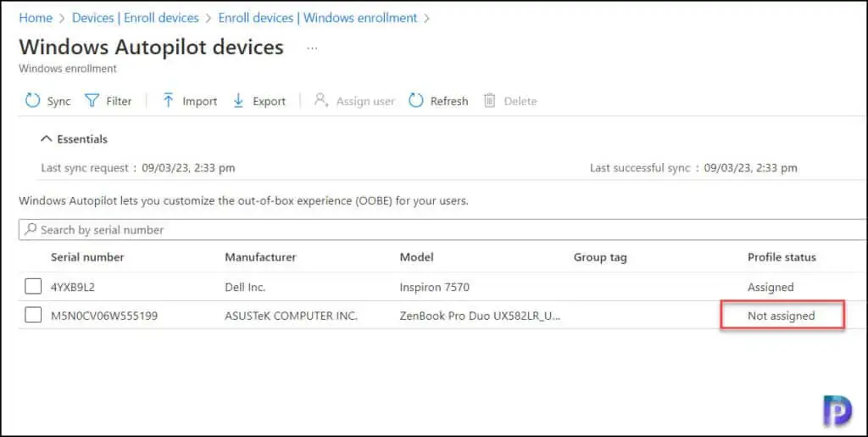The width and height of the screenshot is (868, 437).
Task: Click the Sync circular arrow icon
Action: click(33, 101)
